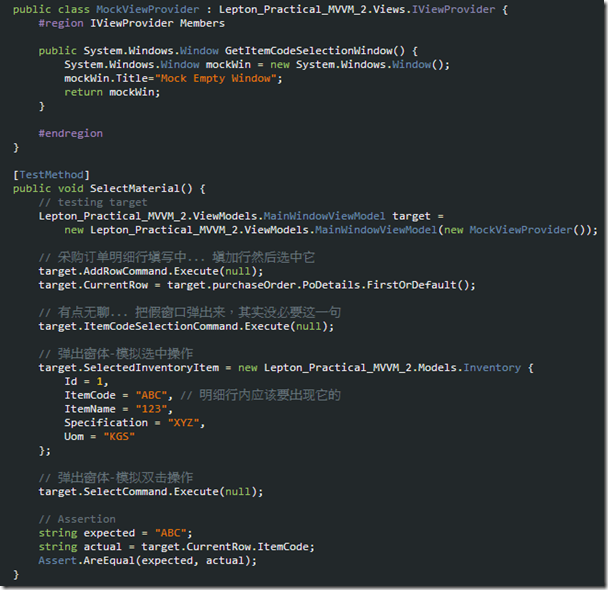Viewport: 608px width, 590px height.
Task: Click the 'Id = 1,' initializer line
Action: (x=86, y=381)
